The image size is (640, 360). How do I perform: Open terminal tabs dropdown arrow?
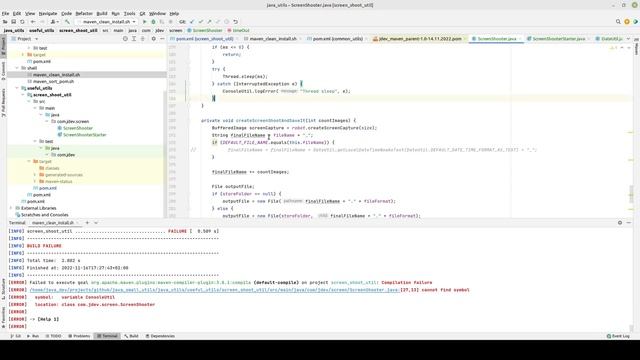[96, 223]
